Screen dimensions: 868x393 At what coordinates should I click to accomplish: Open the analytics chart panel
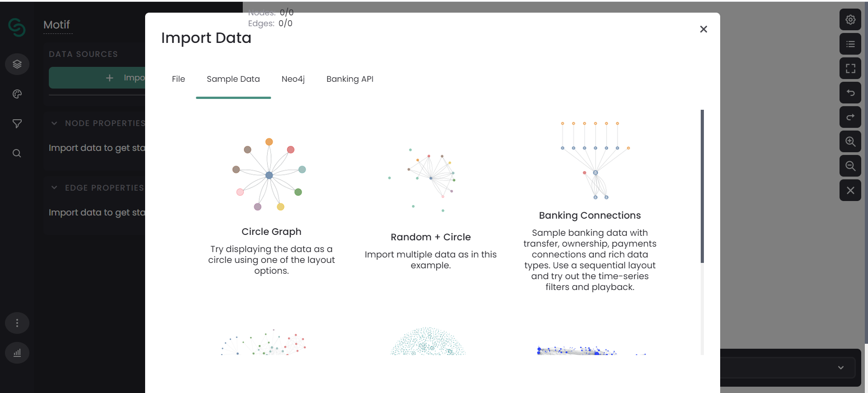point(17,353)
